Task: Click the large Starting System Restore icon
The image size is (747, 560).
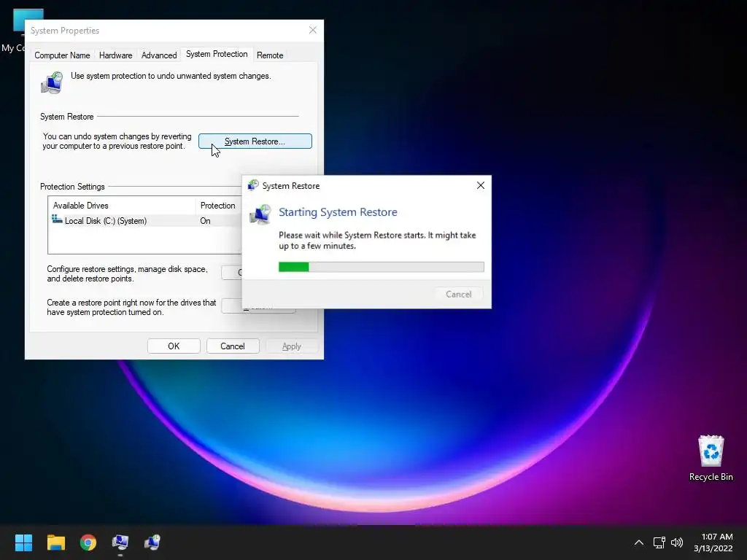Action: [260, 215]
